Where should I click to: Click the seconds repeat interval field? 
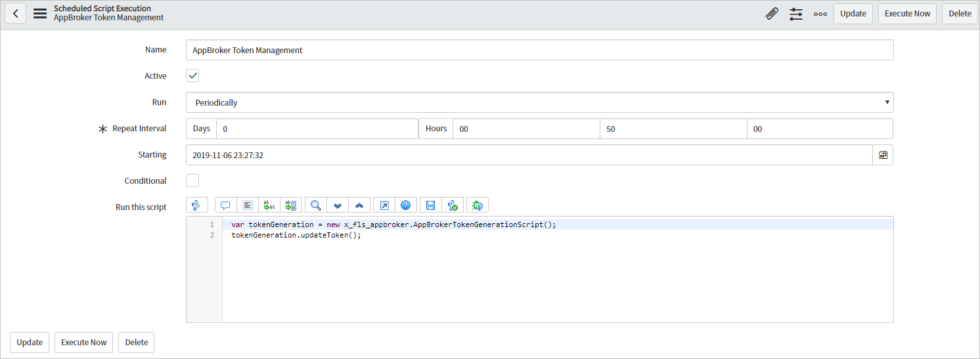click(820, 129)
